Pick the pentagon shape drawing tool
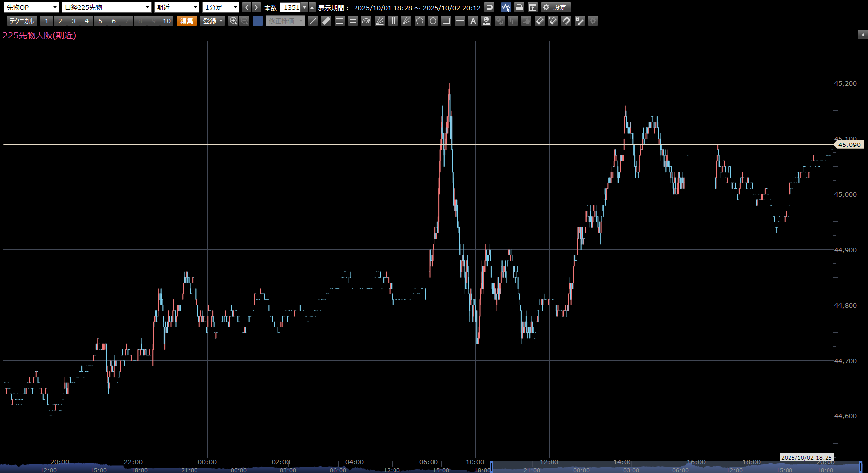This screenshot has width=868, height=473. [x=420, y=21]
